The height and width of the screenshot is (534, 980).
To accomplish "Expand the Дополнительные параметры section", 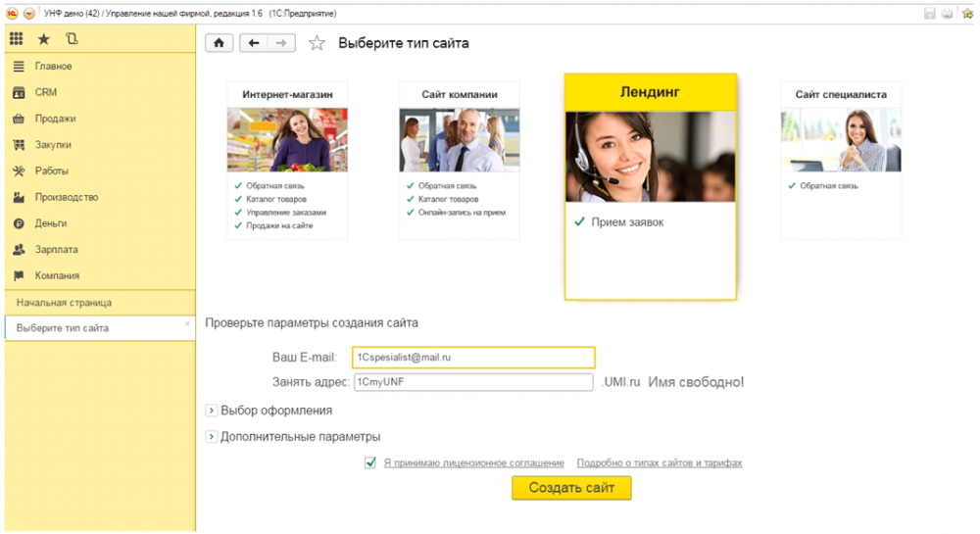I will 211,437.
